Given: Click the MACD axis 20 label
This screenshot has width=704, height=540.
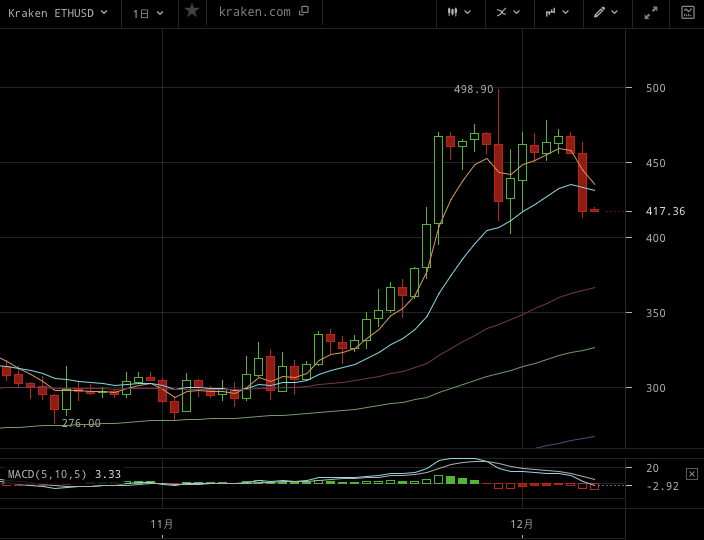Looking at the screenshot, I should [x=652, y=468].
